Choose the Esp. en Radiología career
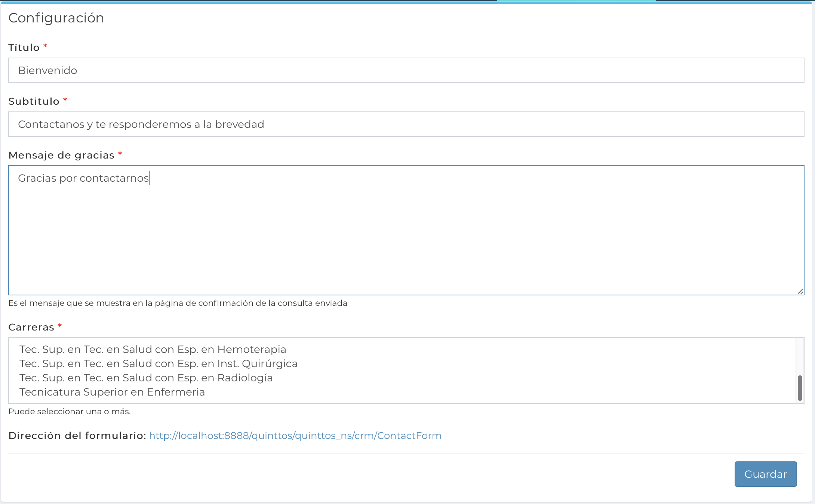The height and width of the screenshot is (504, 815). click(x=146, y=378)
